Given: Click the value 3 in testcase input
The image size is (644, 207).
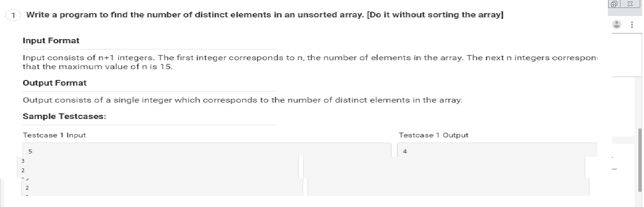Looking at the screenshot, I should tap(23, 161).
